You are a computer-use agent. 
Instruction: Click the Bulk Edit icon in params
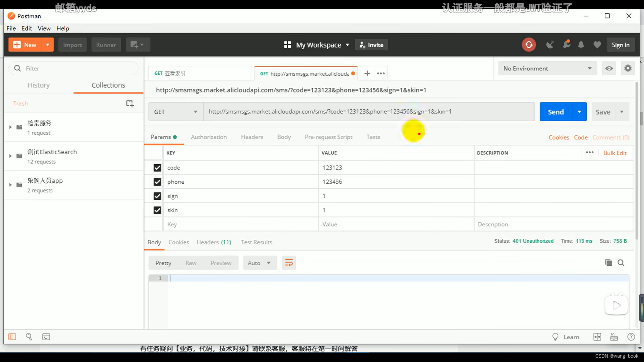(x=615, y=153)
